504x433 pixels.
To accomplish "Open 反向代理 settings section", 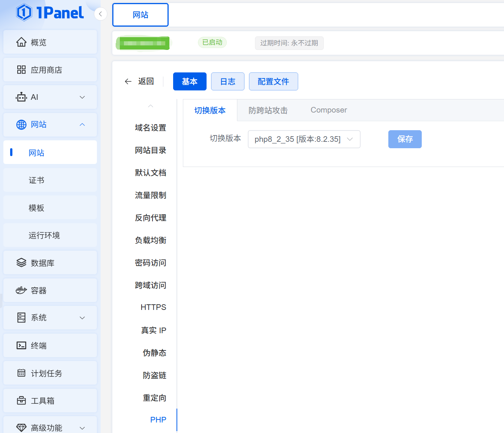I will tap(151, 218).
